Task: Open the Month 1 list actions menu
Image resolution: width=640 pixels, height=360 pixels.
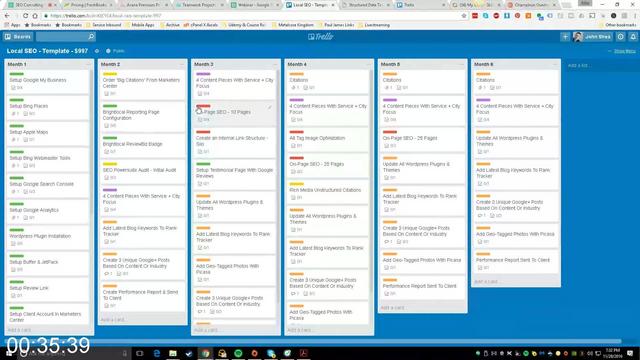Action: click(88, 64)
